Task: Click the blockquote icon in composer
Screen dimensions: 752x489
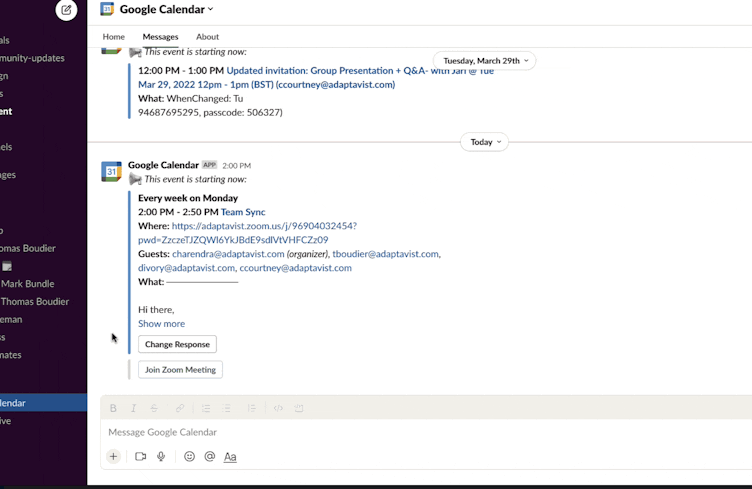Action: [252, 408]
